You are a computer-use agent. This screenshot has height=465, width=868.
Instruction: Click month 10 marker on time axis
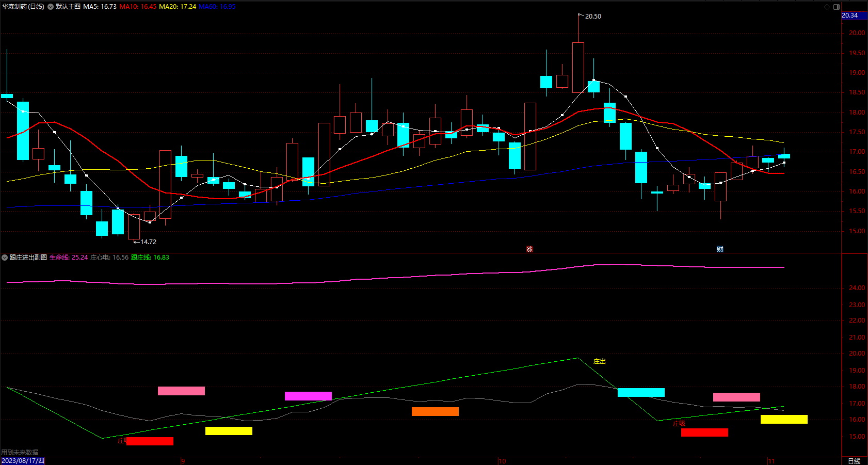tap(502, 461)
